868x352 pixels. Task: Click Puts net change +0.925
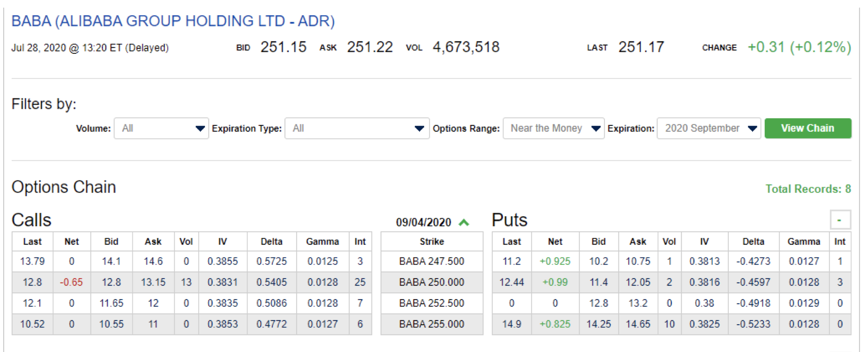coord(555,261)
